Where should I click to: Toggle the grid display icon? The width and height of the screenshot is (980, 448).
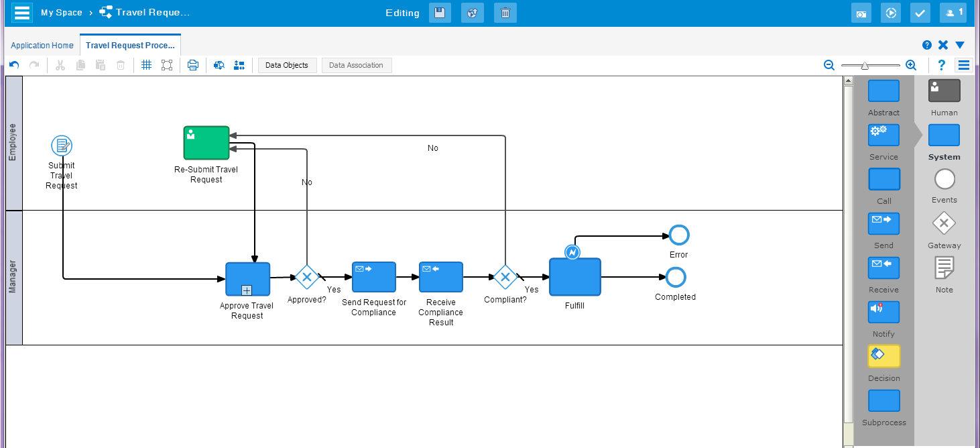click(x=147, y=65)
